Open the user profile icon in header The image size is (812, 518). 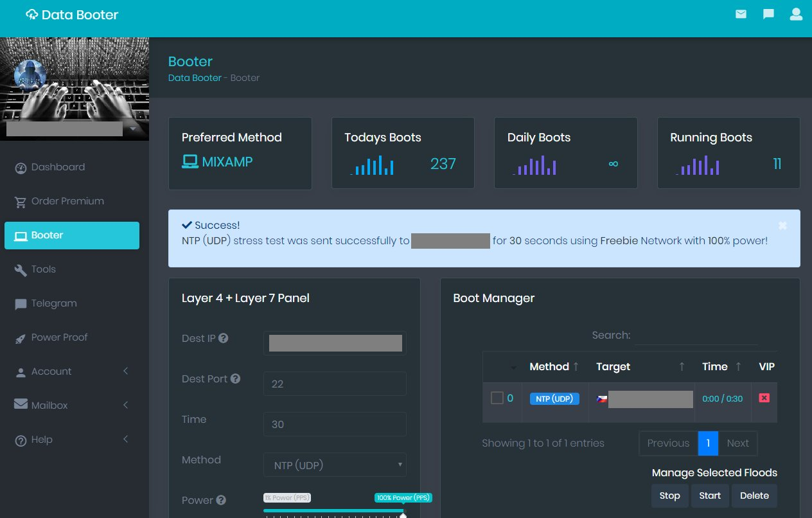coord(796,14)
